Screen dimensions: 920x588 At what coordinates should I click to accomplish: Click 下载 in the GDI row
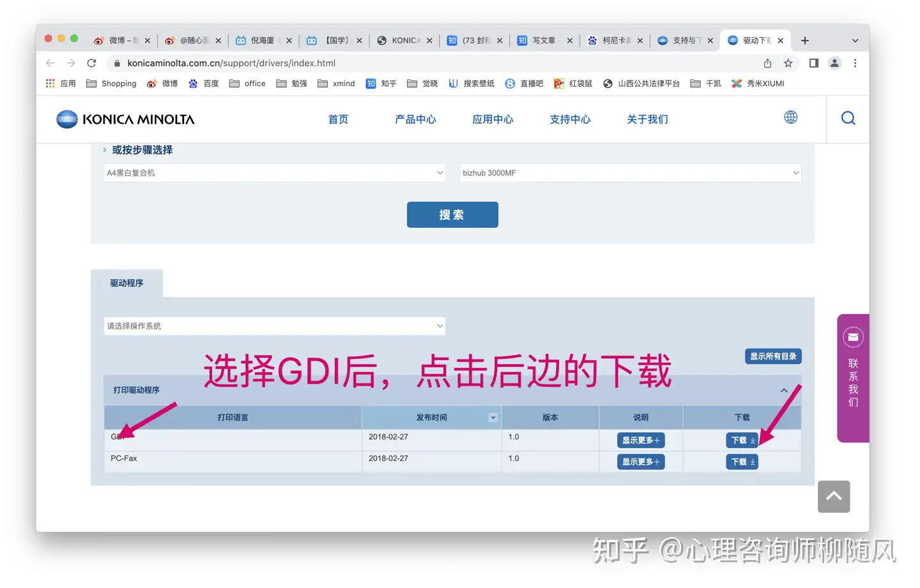point(742,441)
